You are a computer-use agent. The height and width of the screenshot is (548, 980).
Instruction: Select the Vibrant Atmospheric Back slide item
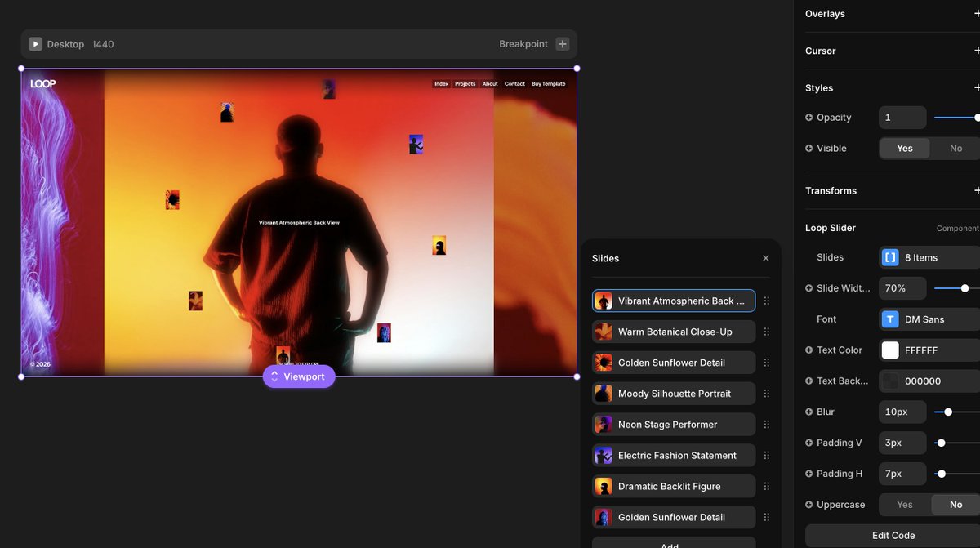click(x=674, y=301)
